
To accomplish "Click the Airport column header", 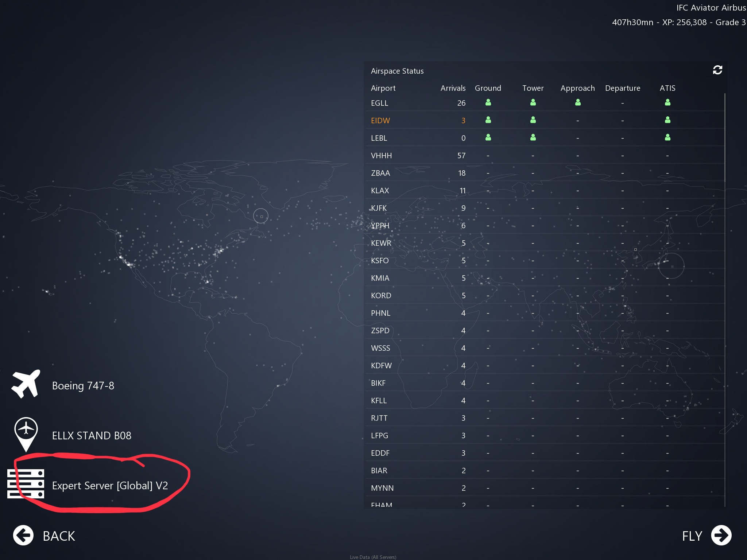I will point(383,88).
